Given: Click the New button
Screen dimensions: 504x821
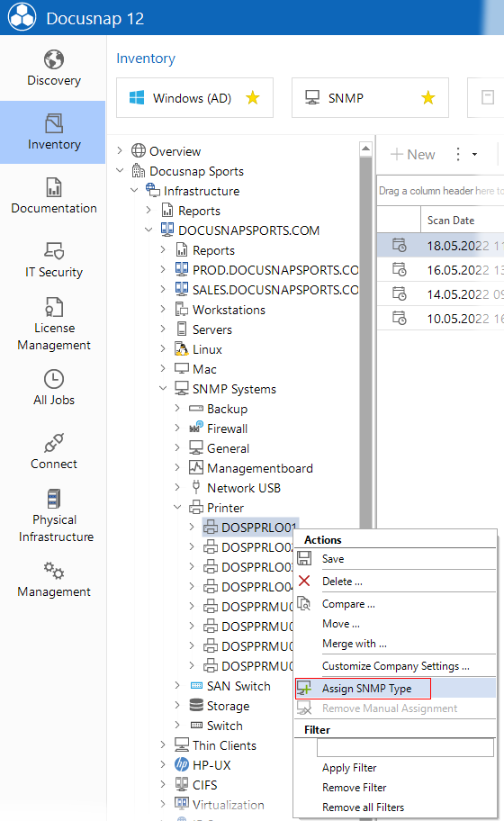Looking at the screenshot, I should [413, 155].
